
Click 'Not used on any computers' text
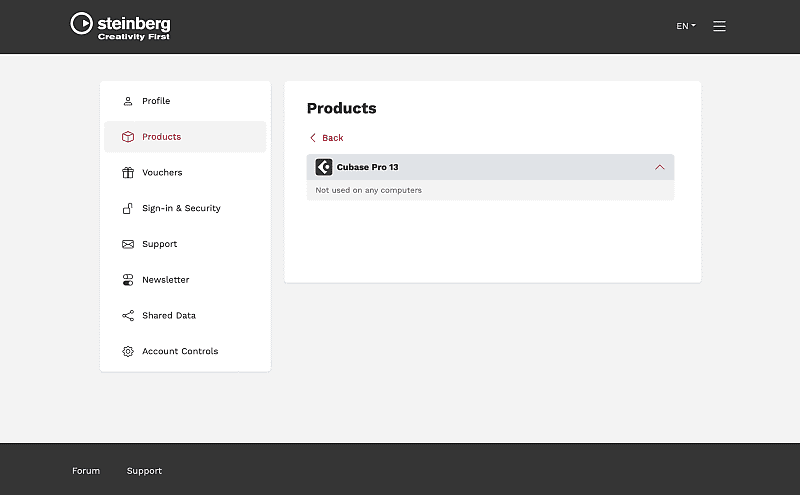[x=368, y=190]
